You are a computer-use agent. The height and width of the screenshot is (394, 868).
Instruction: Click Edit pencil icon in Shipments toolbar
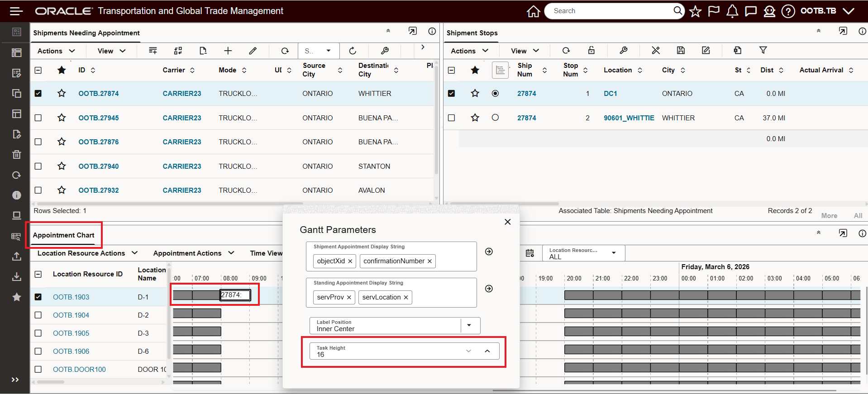[253, 51]
